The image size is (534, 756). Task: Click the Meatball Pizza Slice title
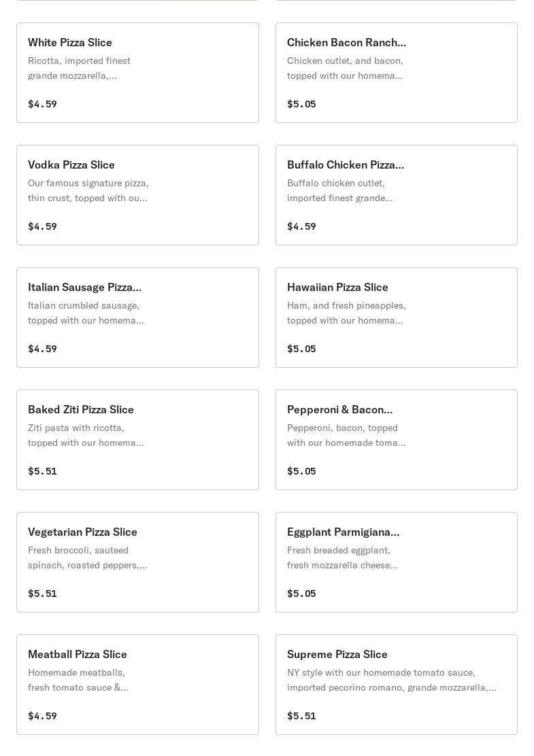click(78, 655)
